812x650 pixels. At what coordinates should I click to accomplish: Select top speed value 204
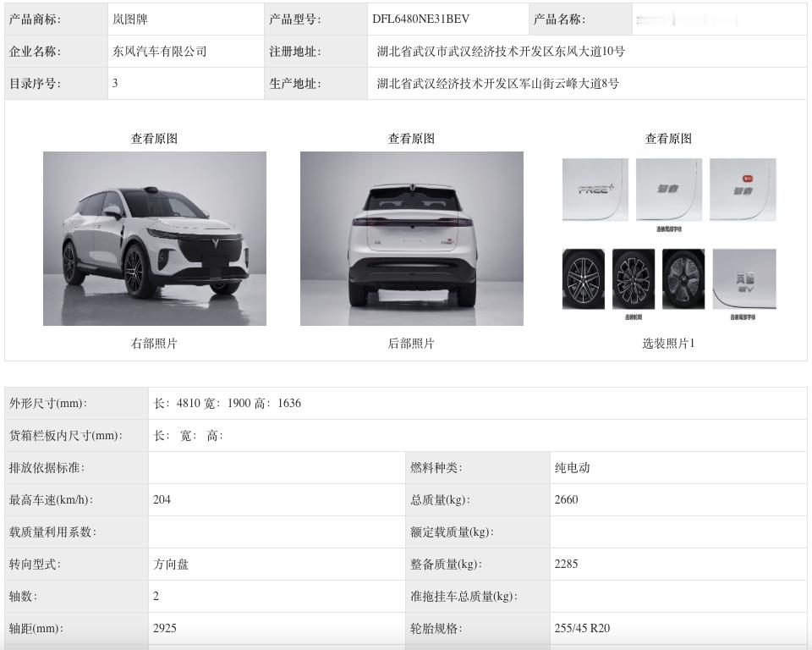point(162,499)
